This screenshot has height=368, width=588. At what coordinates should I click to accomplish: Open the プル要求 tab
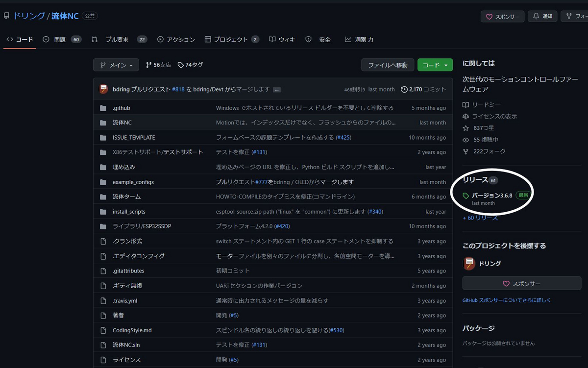tap(119, 39)
